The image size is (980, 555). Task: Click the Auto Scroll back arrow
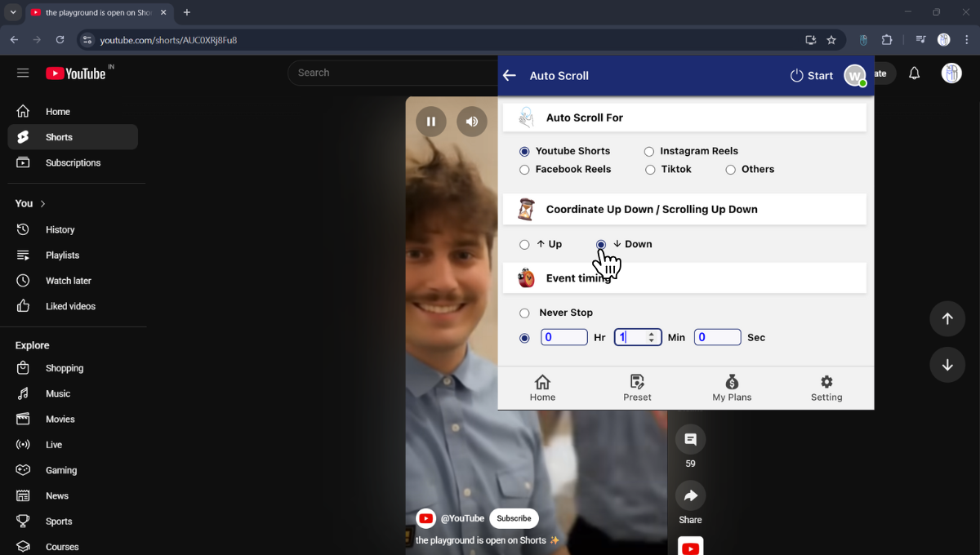point(510,76)
